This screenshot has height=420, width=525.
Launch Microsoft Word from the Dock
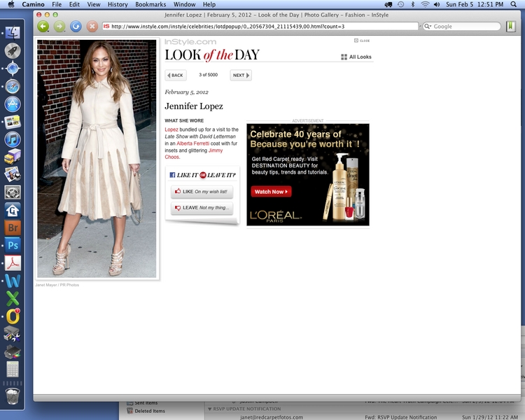click(13, 281)
